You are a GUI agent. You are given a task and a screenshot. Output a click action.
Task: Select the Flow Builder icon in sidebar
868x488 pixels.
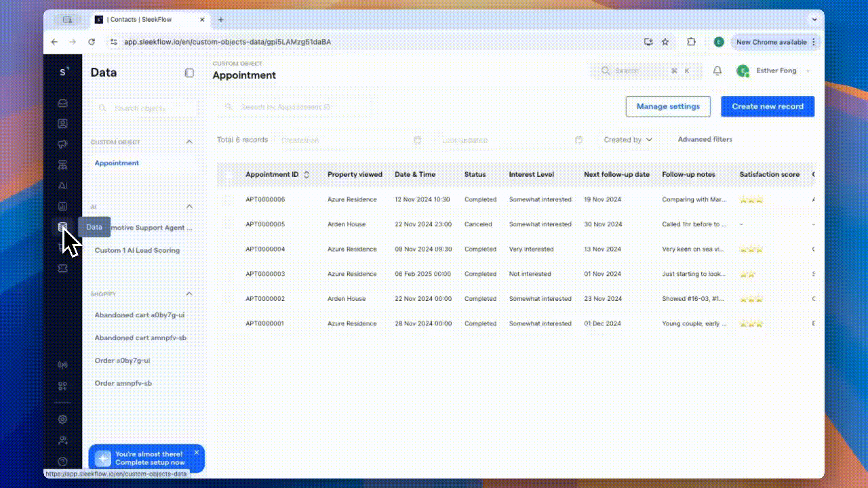(62, 164)
